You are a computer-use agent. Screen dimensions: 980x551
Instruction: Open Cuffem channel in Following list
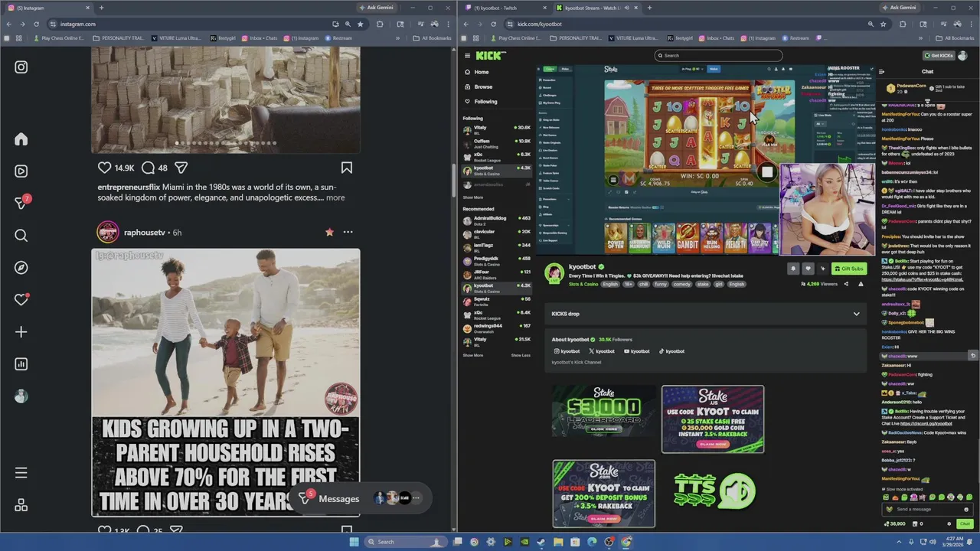coord(497,142)
